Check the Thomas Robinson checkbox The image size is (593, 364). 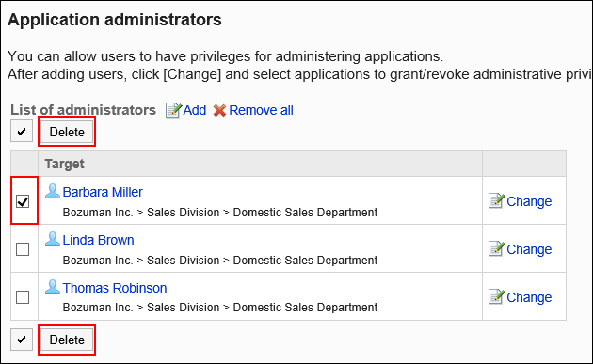pyautogui.click(x=23, y=297)
